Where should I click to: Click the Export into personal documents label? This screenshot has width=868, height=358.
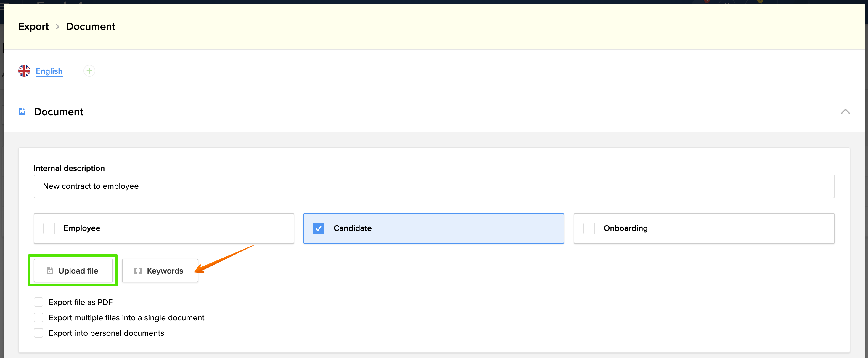point(107,333)
